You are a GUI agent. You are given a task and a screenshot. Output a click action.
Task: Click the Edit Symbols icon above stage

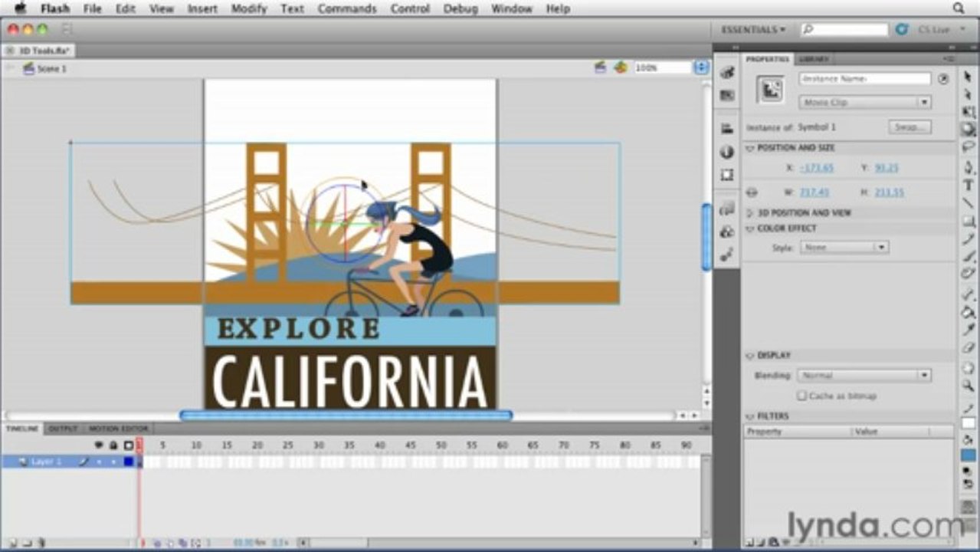(x=621, y=67)
